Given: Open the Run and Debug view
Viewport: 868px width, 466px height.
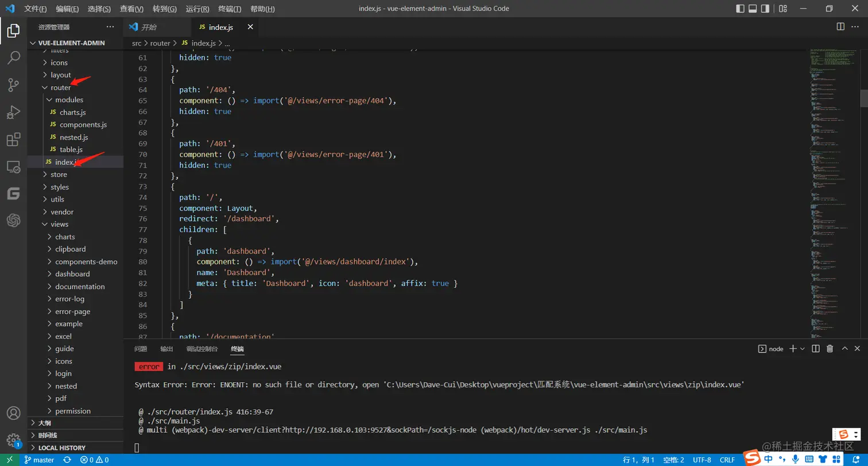Looking at the screenshot, I should (13, 112).
